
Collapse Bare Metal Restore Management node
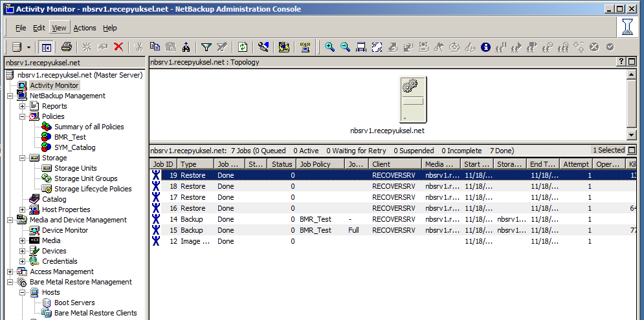point(10,283)
